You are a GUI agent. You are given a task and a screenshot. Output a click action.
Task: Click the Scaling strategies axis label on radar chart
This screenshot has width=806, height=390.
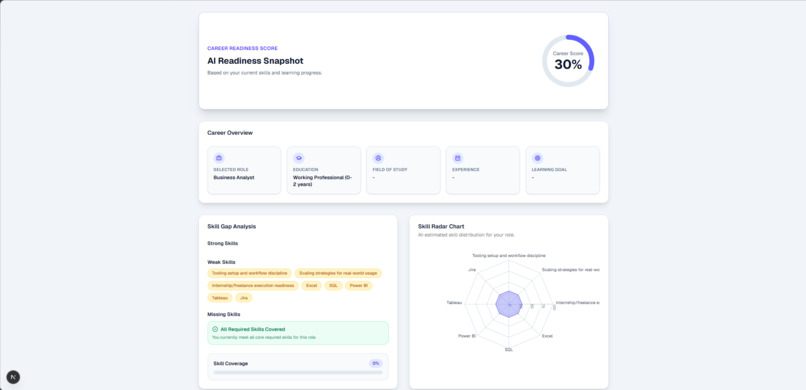571,269
